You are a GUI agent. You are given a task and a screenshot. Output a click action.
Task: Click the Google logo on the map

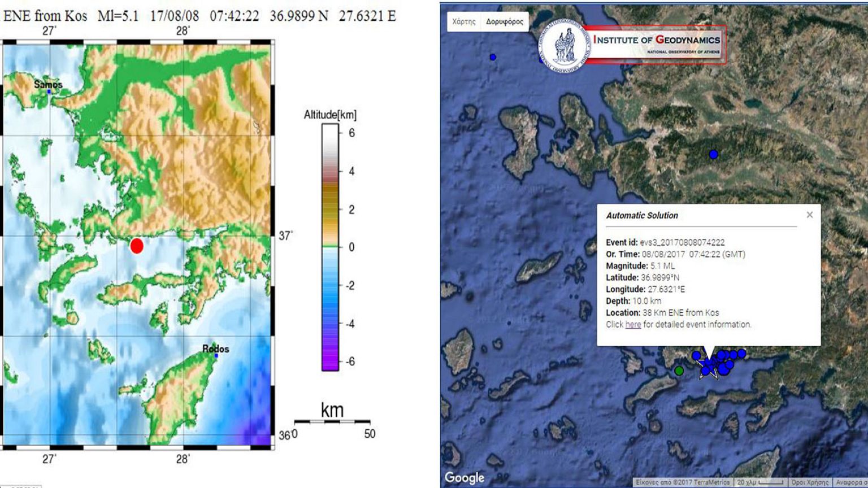[x=465, y=477]
